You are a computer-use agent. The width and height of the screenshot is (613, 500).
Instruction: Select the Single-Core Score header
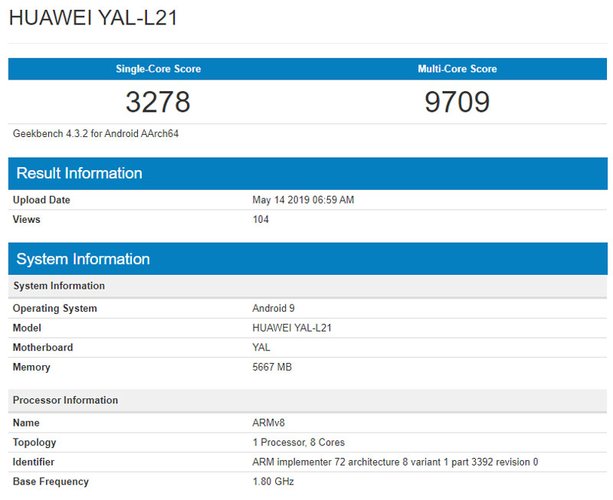(158, 69)
